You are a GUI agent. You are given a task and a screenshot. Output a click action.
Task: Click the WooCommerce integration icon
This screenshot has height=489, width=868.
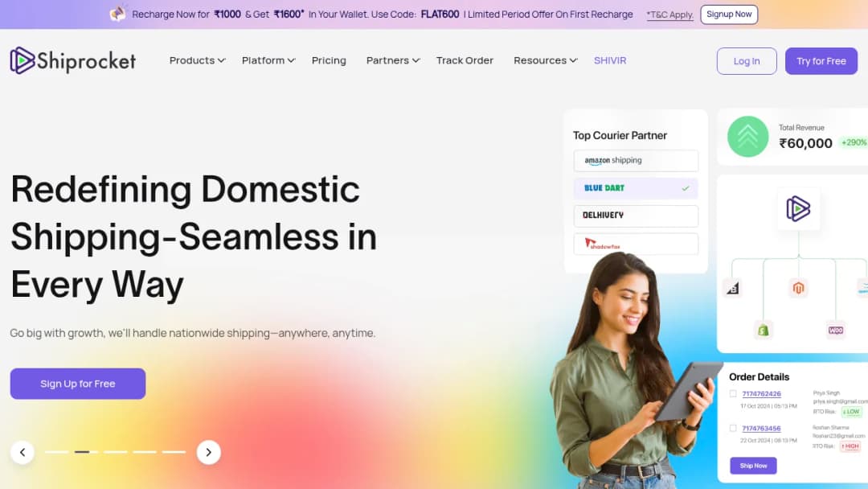[x=836, y=330]
